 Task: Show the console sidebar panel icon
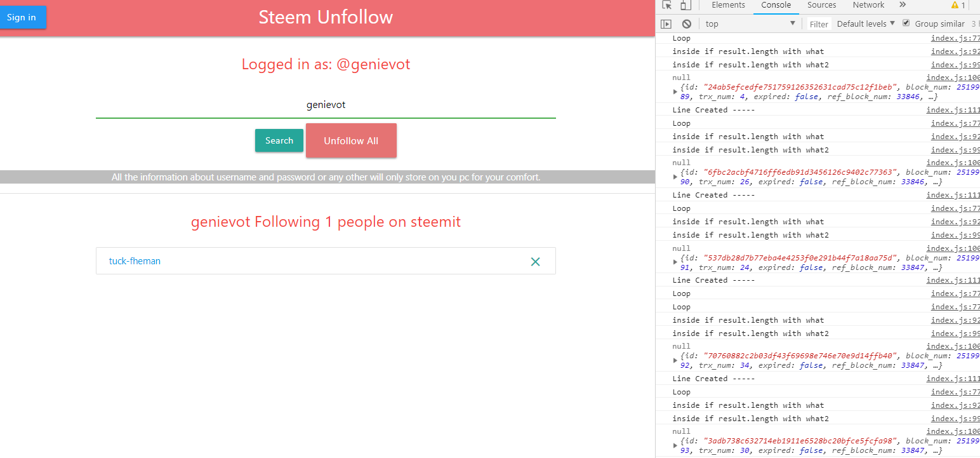coord(666,24)
